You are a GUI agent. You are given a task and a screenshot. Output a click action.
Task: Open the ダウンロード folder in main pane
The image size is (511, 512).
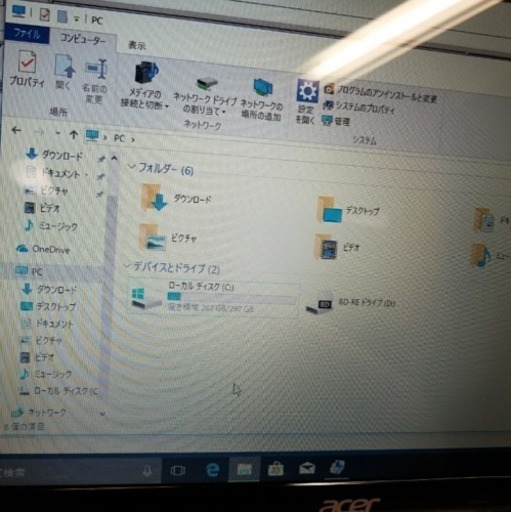(177, 198)
